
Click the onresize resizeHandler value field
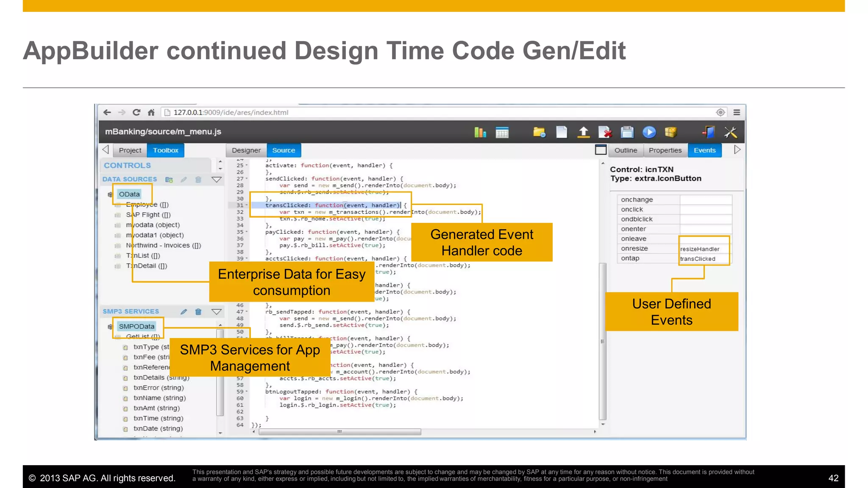pyautogui.click(x=706, y=249)
